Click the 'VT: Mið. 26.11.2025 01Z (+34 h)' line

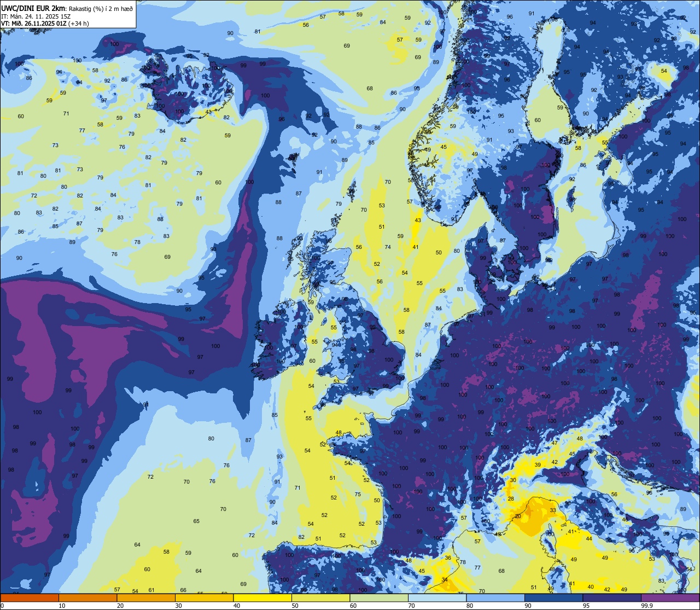45,24
